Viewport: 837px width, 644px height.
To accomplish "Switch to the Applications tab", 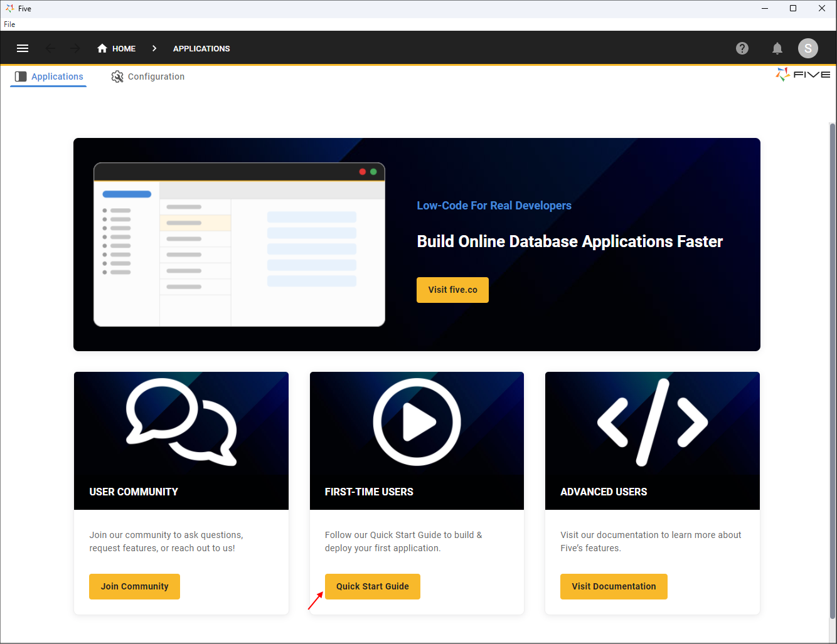I will pos(48,77).
